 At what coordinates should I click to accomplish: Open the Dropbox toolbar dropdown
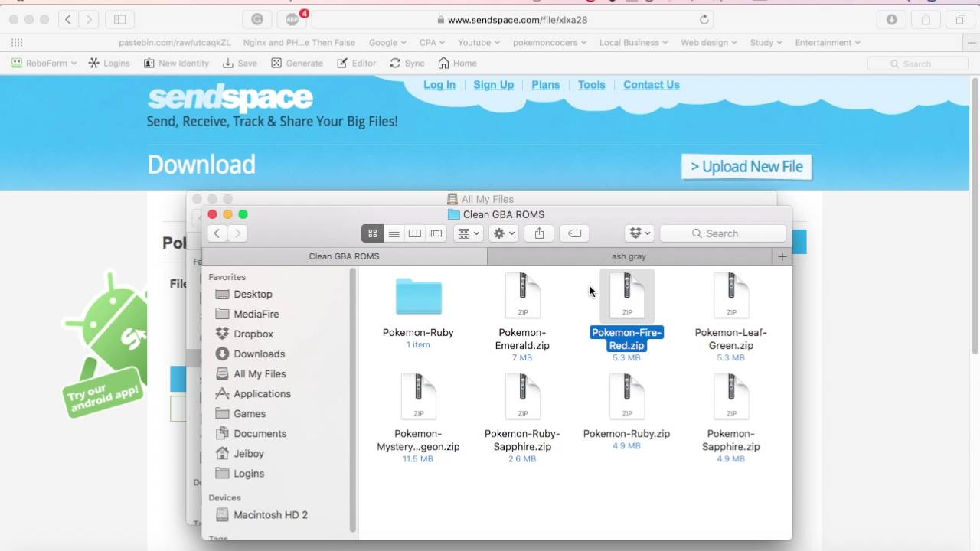click(639, 233)
